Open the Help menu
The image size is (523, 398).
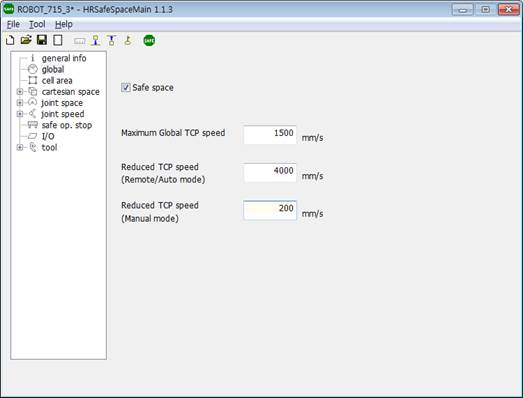[x=63, y=24]
